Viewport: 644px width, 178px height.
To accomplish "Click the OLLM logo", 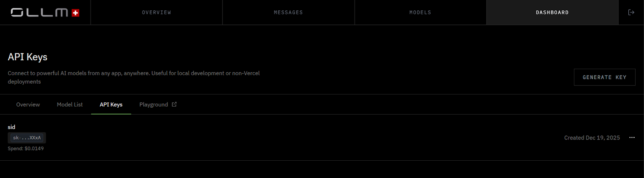I will 39,12.
